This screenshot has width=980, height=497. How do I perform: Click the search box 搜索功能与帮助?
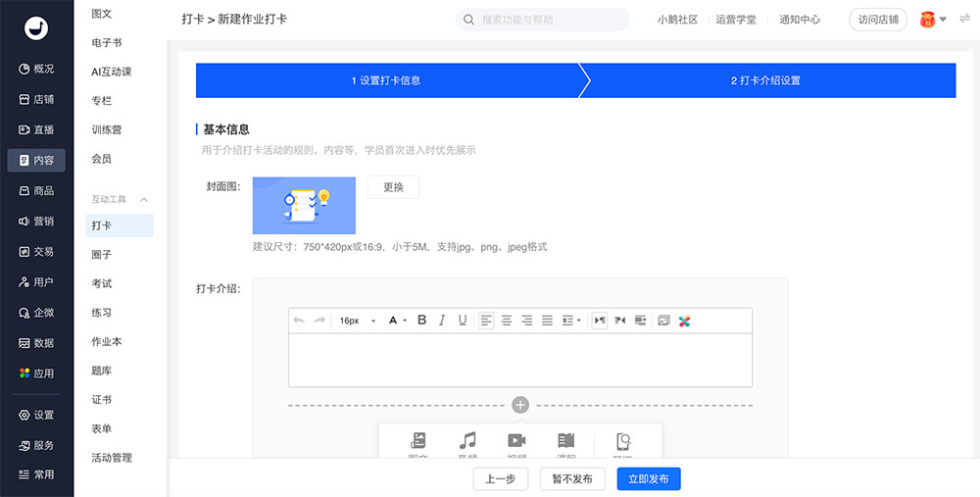coord(543,20)
